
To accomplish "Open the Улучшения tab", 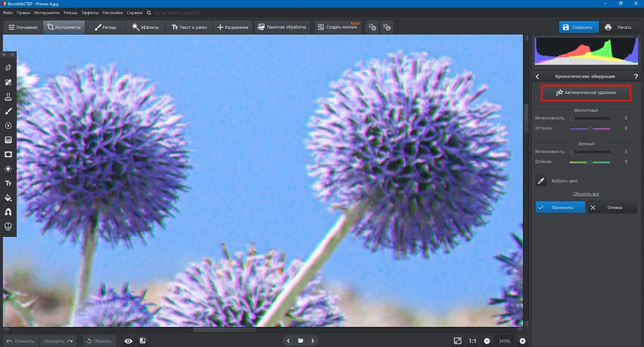I will pos(23,27).
